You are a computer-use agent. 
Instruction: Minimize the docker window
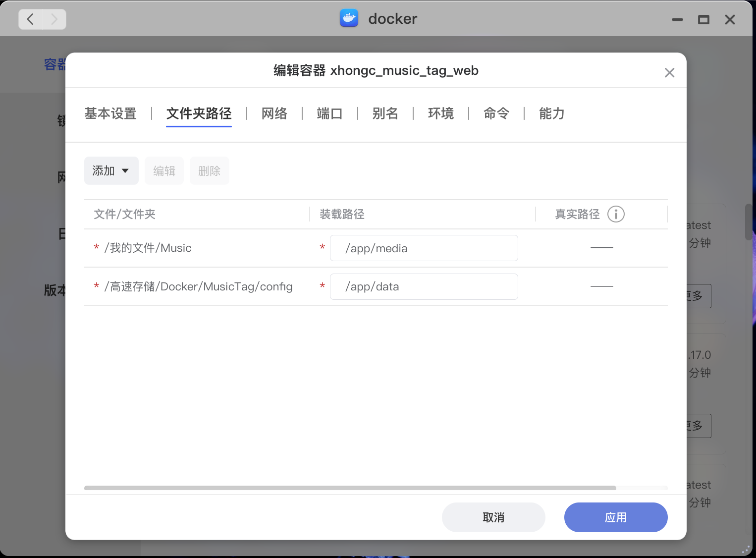click(x=677, y=20)
